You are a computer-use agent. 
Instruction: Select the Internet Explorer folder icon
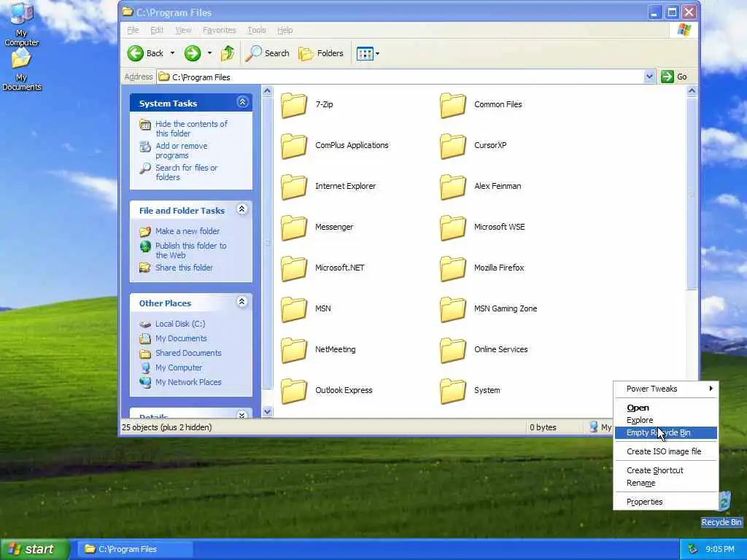[294, 187]
